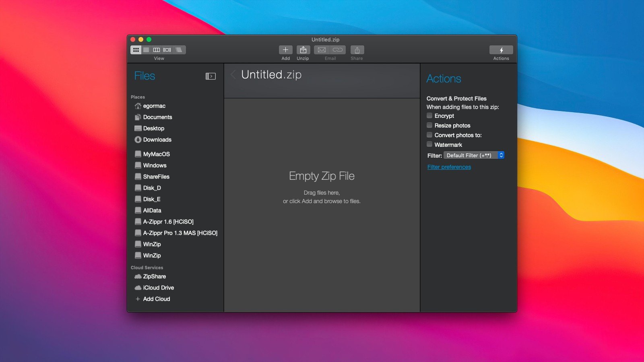Enable the Resize photos checkbox
644x362 pixels.
429,125
